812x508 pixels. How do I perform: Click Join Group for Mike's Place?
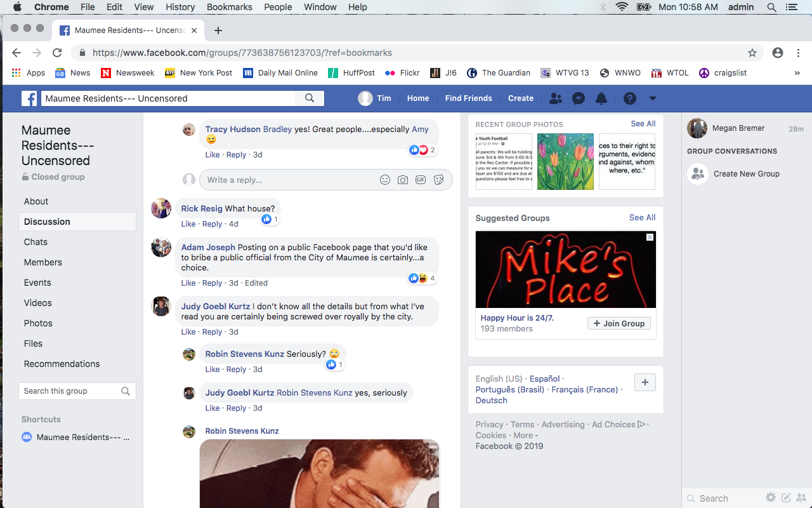[619, 323]
